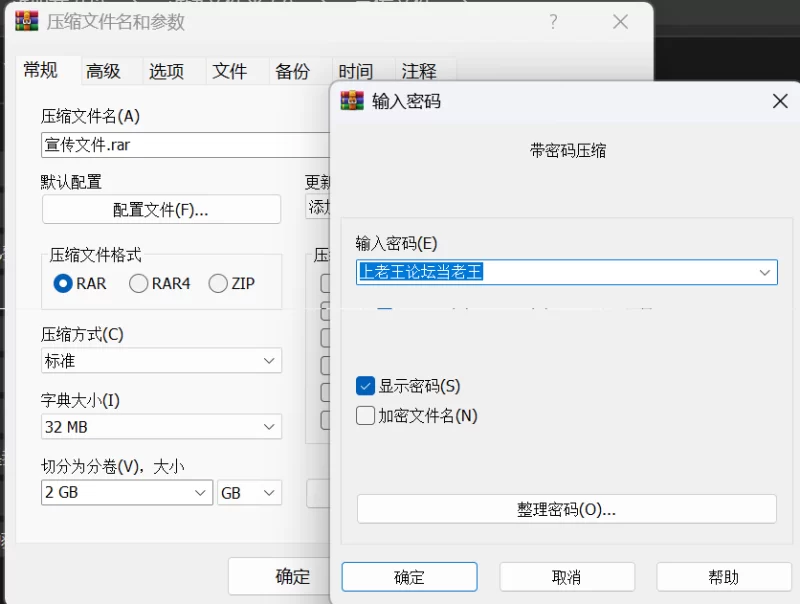Screen dimensions: 800x604
Task: Switch to the 备份 tab
Action: pyautogui.click(x=292, y=71)
